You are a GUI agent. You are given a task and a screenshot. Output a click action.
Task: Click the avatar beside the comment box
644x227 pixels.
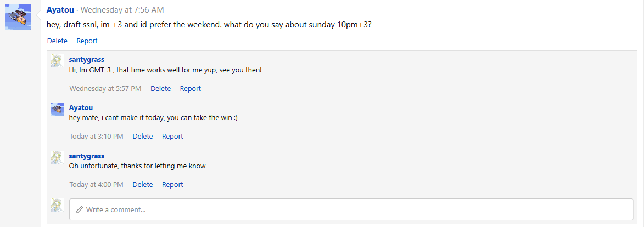point(57,205)
